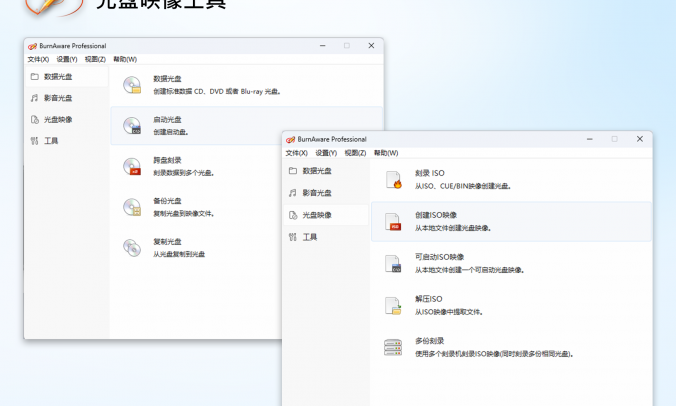Click the 刻录 ISO title text
This screenshot has height=406, width=676.
[430, 173]
